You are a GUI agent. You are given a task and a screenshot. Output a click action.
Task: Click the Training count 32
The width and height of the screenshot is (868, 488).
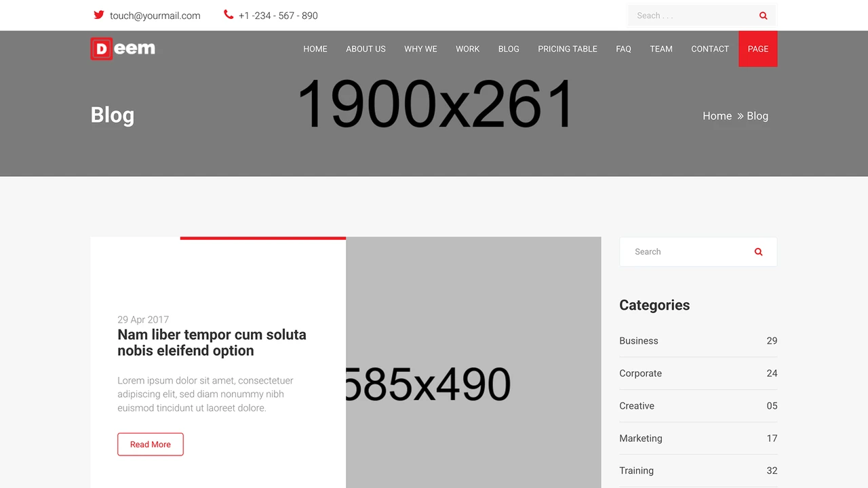772,471
